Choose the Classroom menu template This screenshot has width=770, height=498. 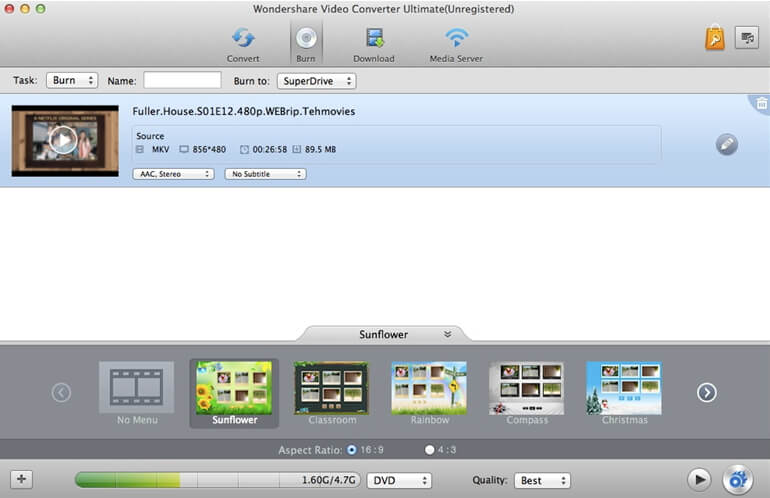click(331, 393)
